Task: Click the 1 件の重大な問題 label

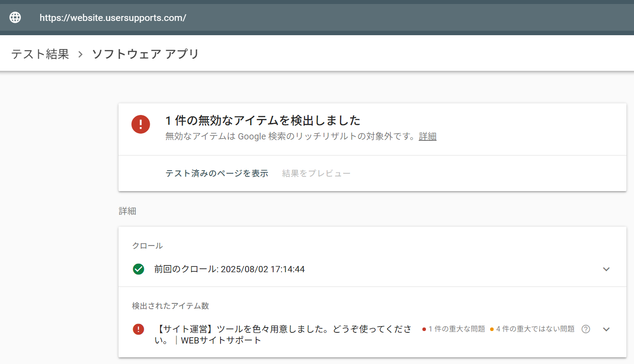Action: 457,329
